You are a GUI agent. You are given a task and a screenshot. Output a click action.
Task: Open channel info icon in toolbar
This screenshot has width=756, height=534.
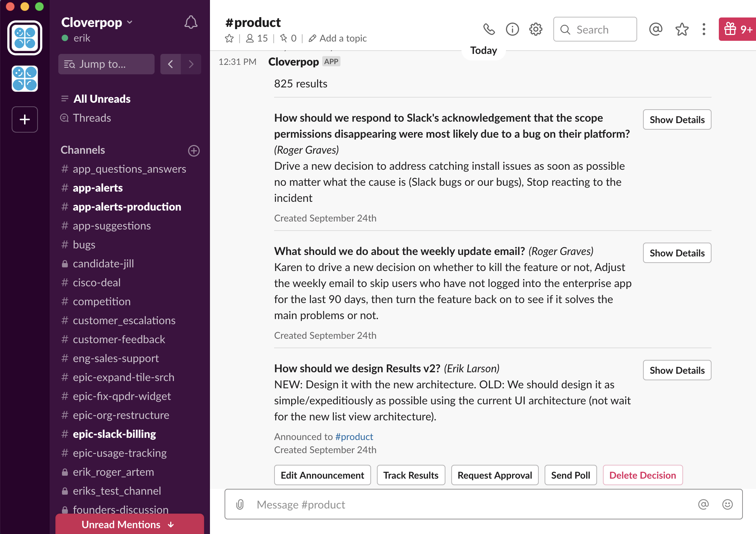pos(512,29)
